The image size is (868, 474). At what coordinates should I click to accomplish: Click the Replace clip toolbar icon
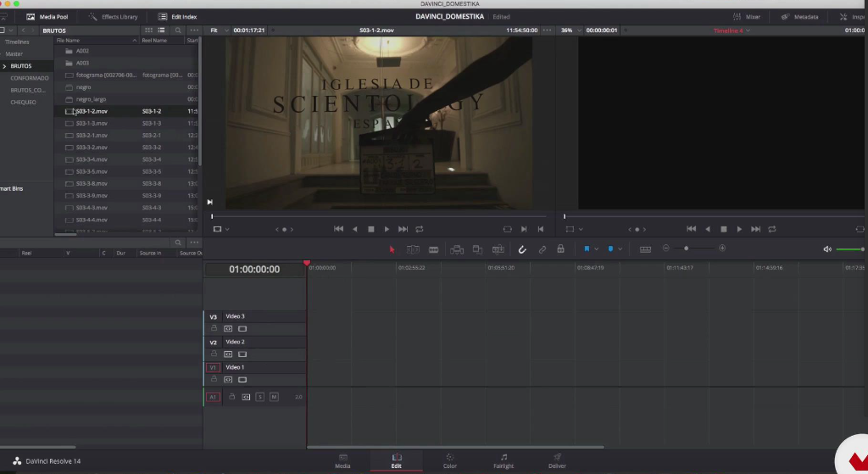coord(498,250)
